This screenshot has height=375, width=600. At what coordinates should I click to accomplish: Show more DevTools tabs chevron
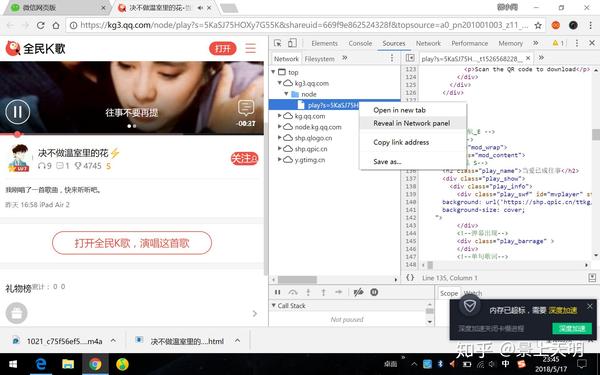pyautogui.click(x=536, y=43)
